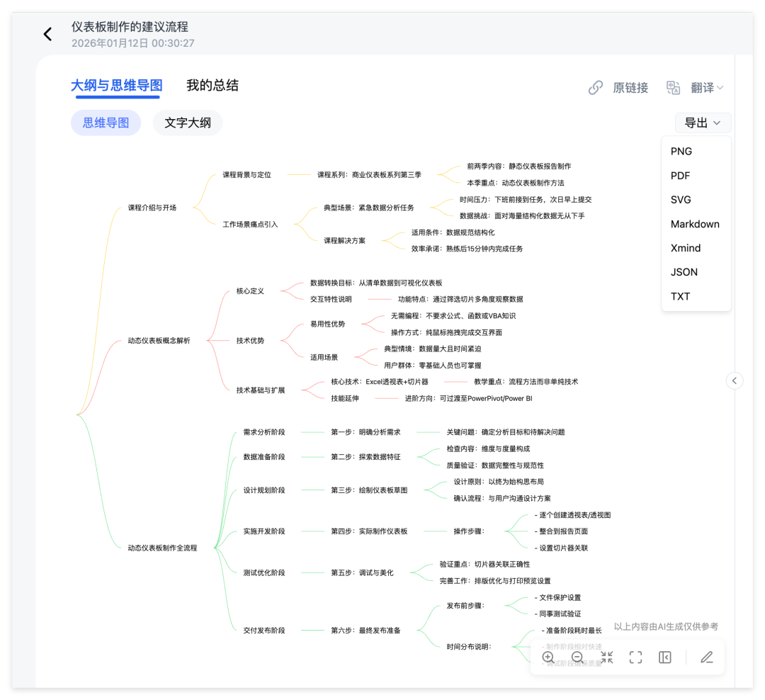Click the original link chain icon
Screen dimensions: 765x700
[x=595, y=88]
